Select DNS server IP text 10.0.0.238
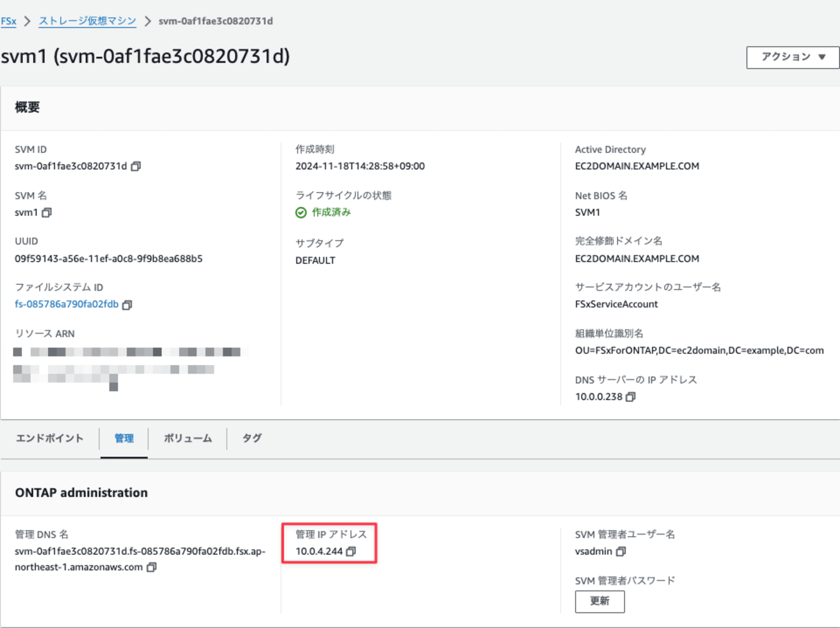840x628 pixels. 598,397
